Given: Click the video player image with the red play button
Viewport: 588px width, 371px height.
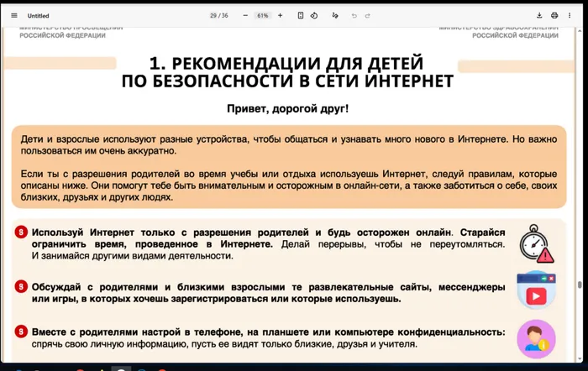Looking at the screenshot, I should 535,290.
